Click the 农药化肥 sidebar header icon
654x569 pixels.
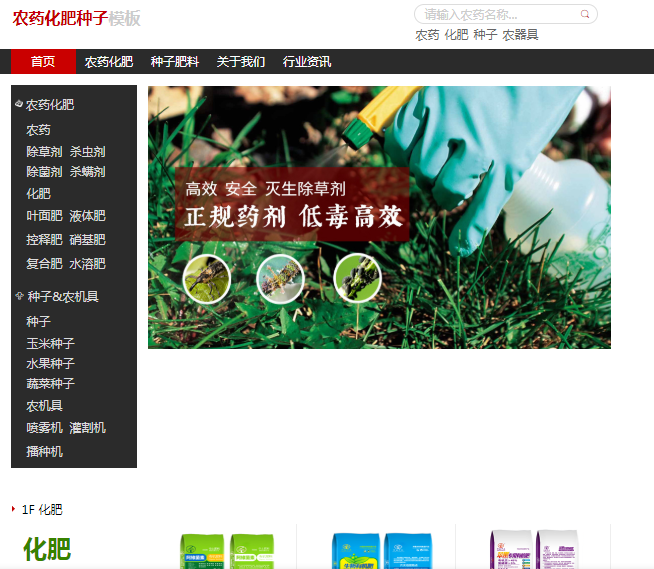(19, 104)
